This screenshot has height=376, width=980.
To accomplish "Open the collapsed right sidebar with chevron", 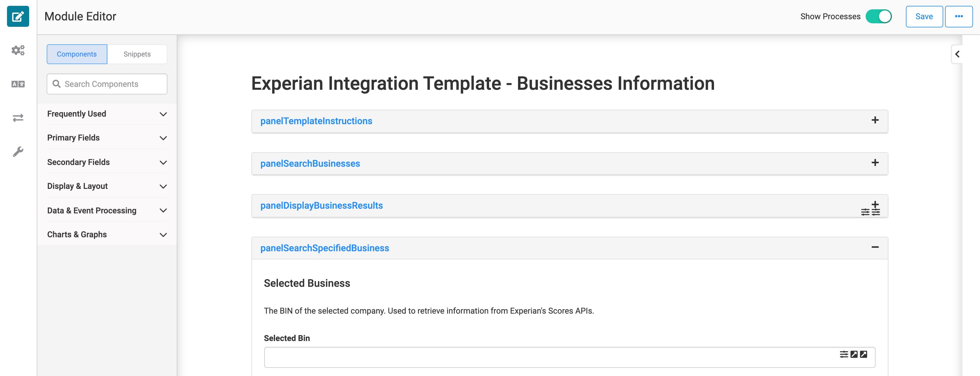I will (957, 54).
